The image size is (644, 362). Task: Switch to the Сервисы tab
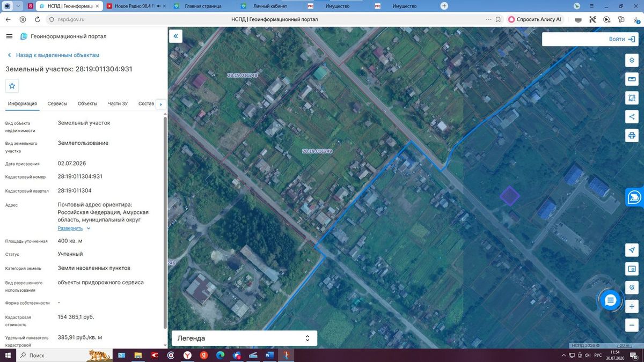(x=57, y=104)
